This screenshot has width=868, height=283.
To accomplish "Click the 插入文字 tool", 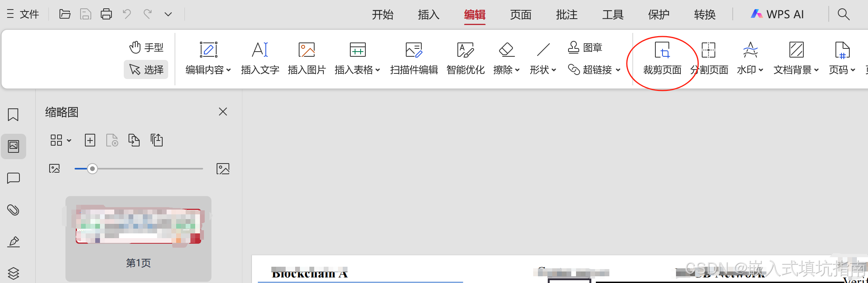I will click(x=260, y=59).
